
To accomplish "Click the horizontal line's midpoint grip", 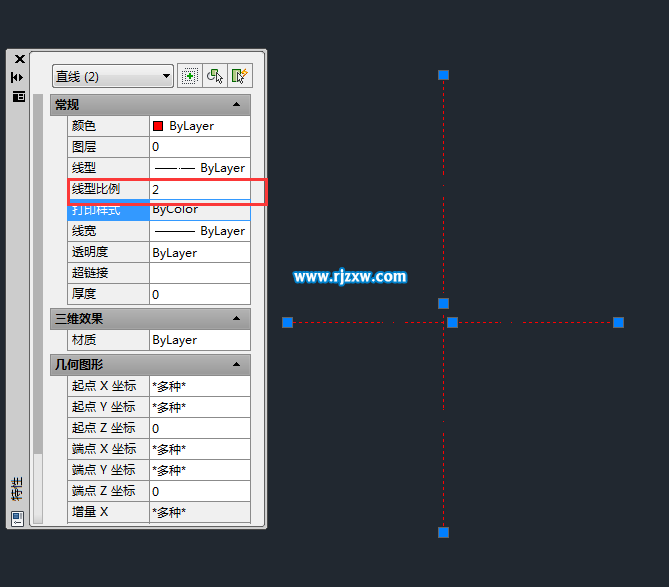I will [452, 323].
